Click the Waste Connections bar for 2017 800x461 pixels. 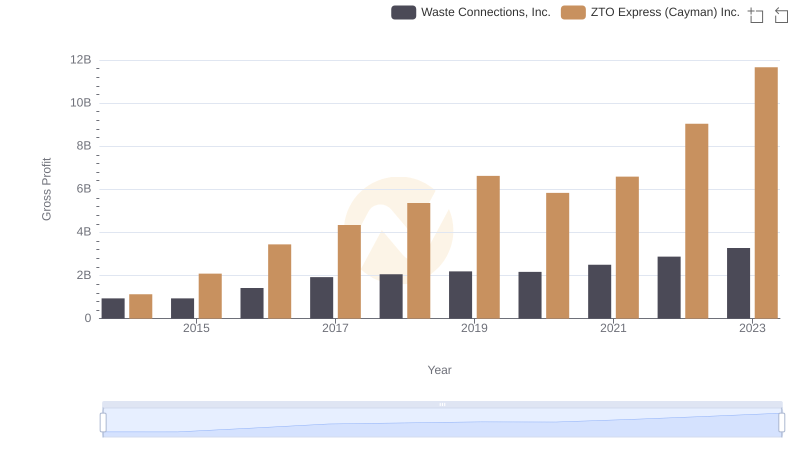pyautogui.click(x=321, y=298)
